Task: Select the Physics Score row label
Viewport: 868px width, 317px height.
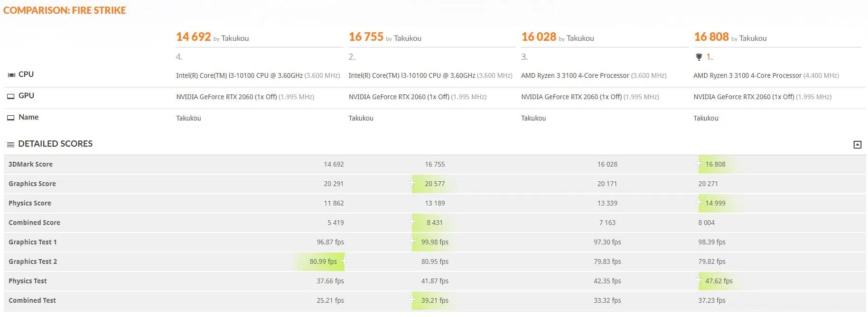Action: click(30, 203)
